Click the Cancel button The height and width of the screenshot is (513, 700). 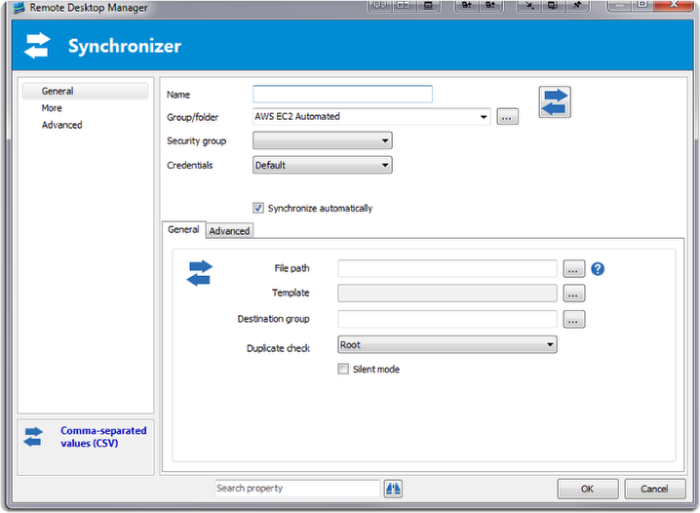tap(654, 489)
